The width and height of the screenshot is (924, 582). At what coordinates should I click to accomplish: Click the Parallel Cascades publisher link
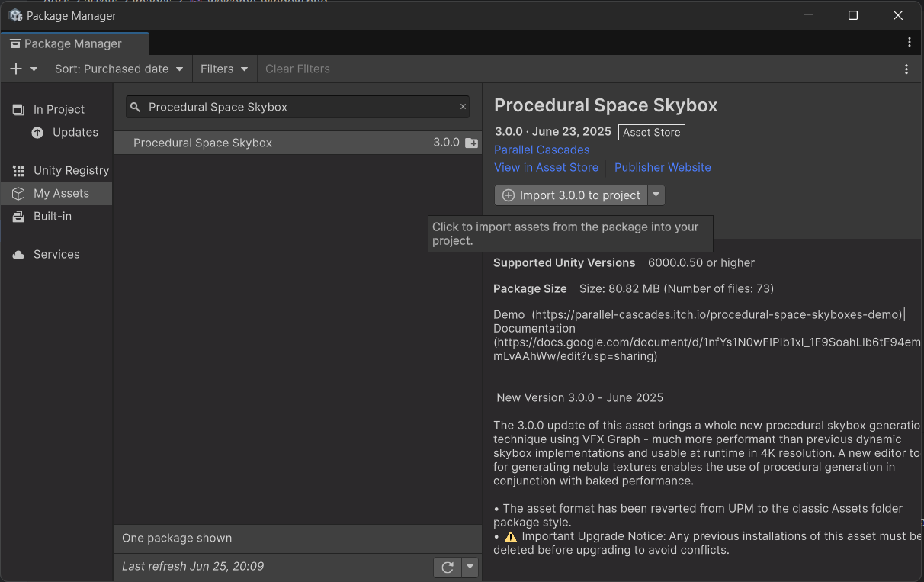pos(541,150)
